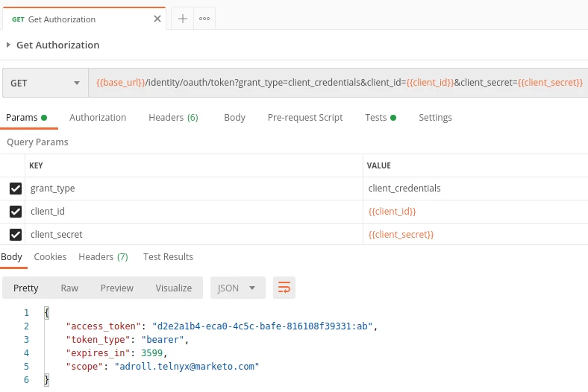Show the Raw response view
Viewport: 588px width, 392px height.
(69, 288)
